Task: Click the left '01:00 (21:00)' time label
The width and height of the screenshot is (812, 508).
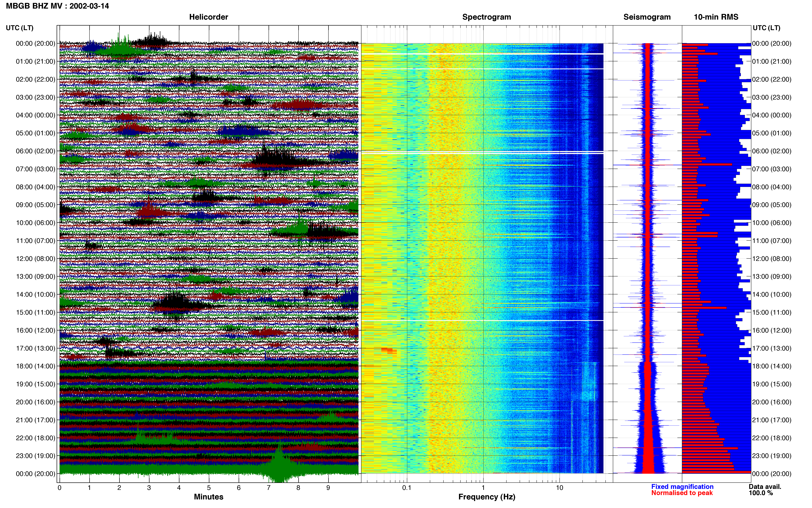Action: coord(36,61)
